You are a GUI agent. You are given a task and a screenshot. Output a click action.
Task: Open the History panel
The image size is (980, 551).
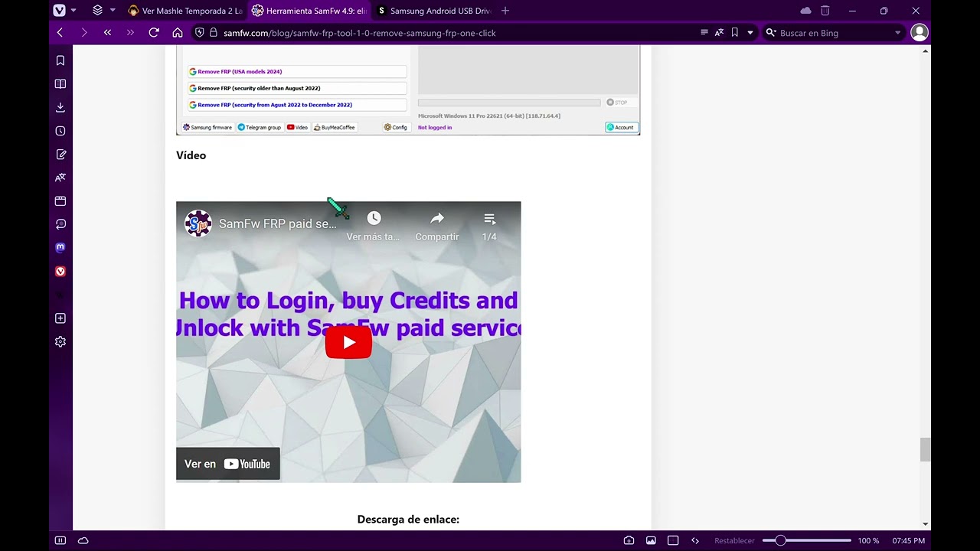(x=60, y=131)
